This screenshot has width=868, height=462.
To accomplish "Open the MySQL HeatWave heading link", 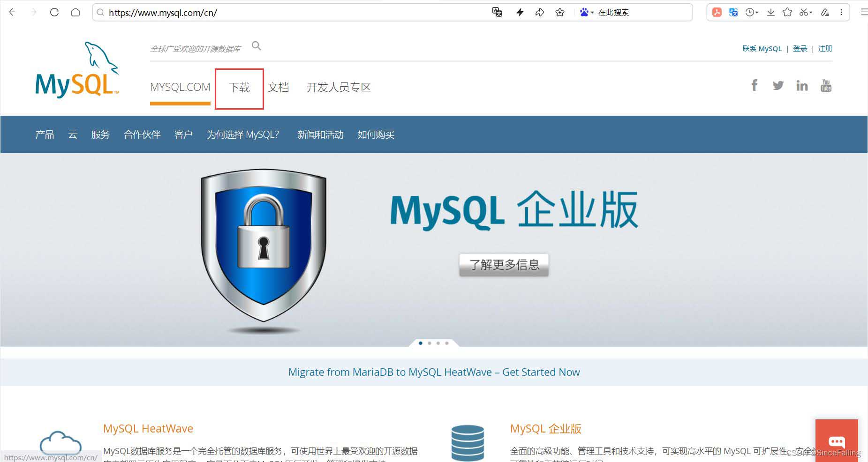I will click(x=148, y=429).
